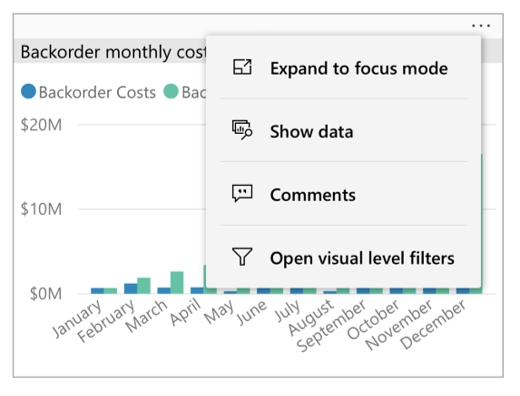Click the expand to focus mode icon
Image resolution: width=520 pixels, height=396 pixels.
[242, 67]
